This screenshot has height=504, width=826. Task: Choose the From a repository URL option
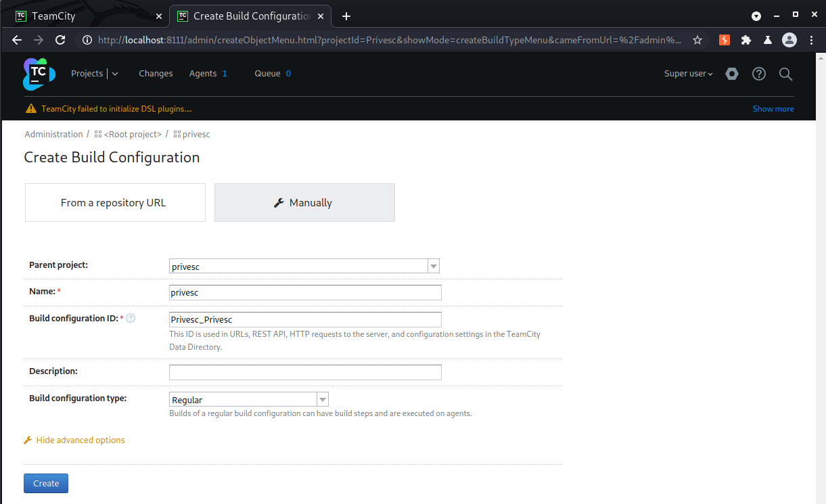click(x=115, y=202)
